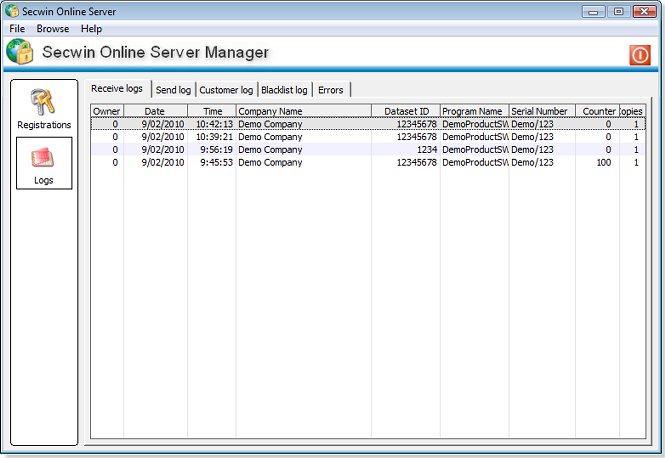The image size is (665, 458).
Task: Open the Help menu
Action: [x=91, y=29]
